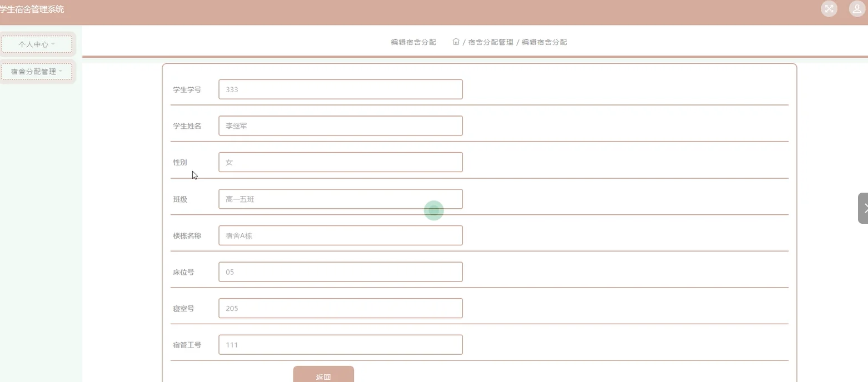Click the student name field showing 李继军
This screenshot has width=868, height=382.
(340, 125)
